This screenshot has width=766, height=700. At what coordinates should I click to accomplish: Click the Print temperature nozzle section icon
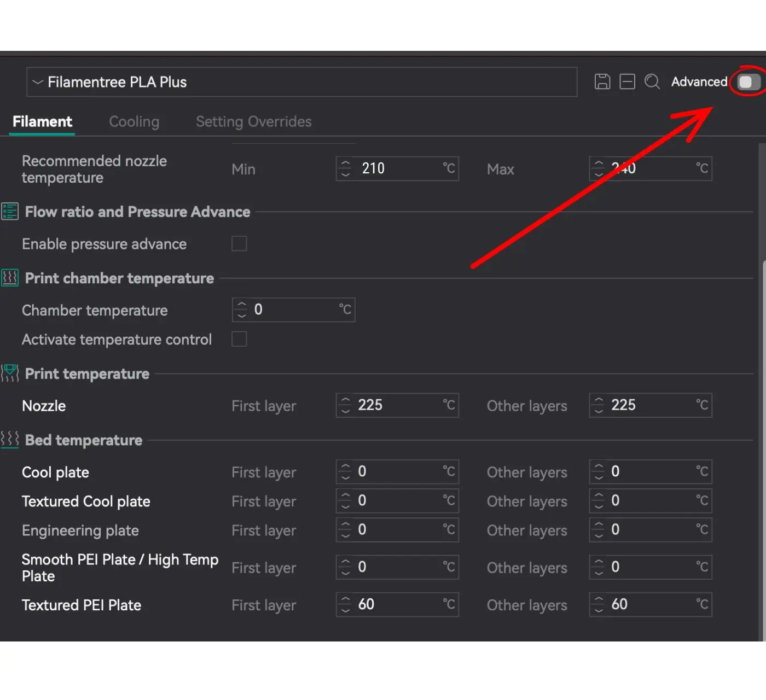[10, 374]
